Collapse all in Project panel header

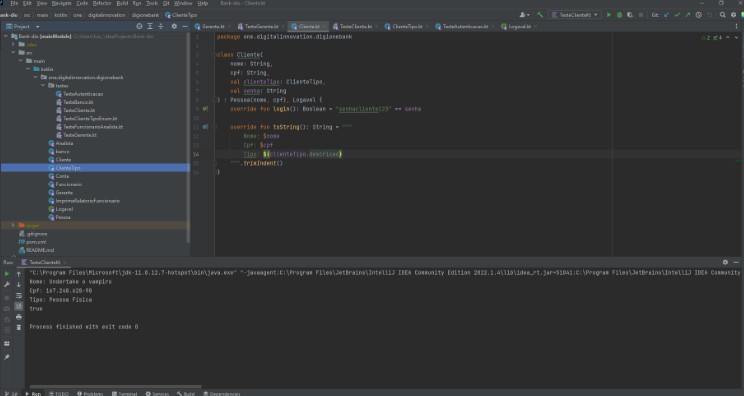[x=161, y=27]
